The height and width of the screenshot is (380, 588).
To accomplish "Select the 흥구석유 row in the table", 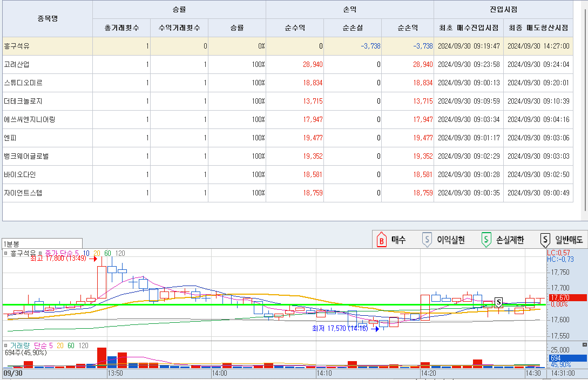I will click(288, 46).
